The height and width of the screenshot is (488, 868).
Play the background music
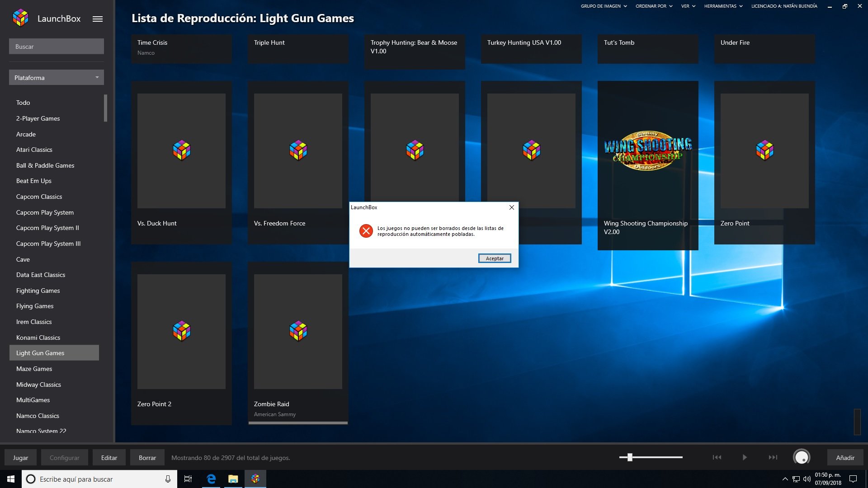745,457
